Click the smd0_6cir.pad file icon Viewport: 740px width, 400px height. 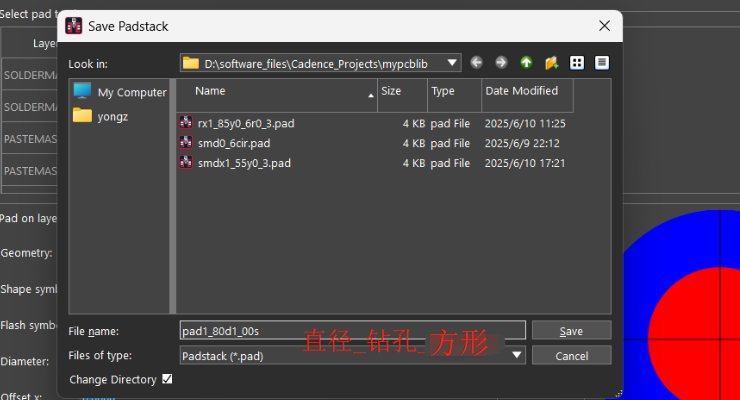186,143
